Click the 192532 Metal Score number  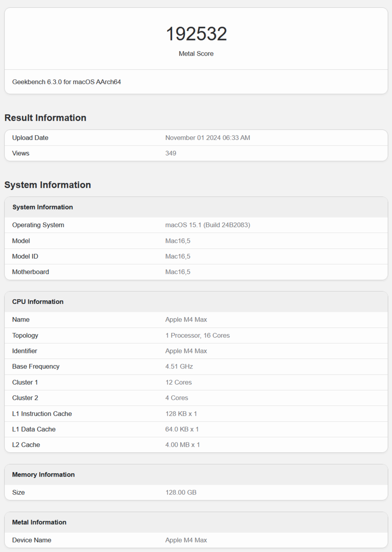point(196,34)
